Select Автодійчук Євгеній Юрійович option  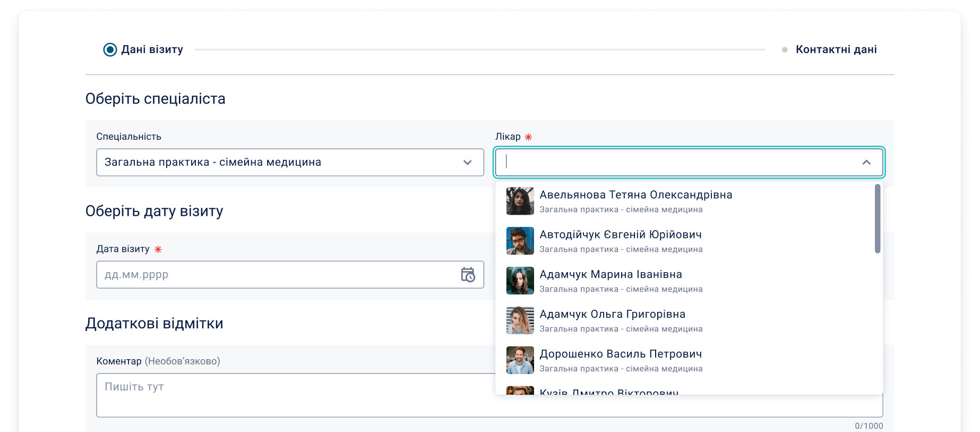click(620, 235)
